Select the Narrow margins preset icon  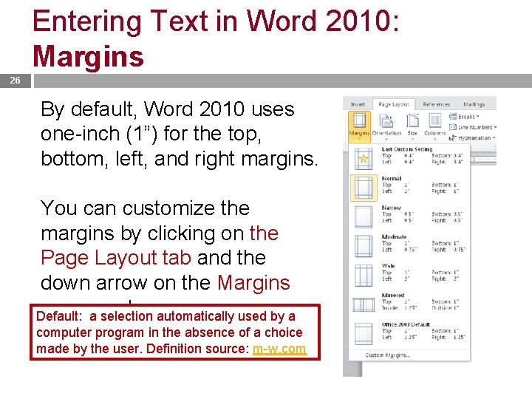point(364,216)
